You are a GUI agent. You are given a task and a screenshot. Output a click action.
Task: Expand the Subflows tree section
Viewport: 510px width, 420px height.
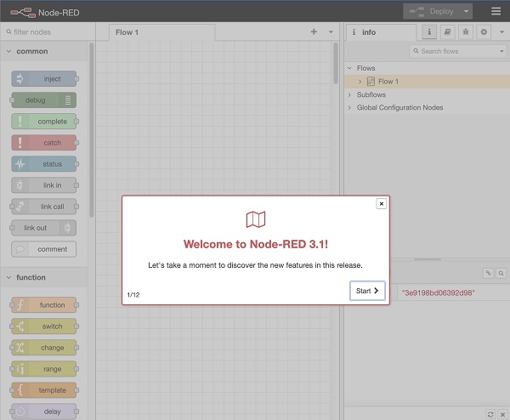(349, 94)
